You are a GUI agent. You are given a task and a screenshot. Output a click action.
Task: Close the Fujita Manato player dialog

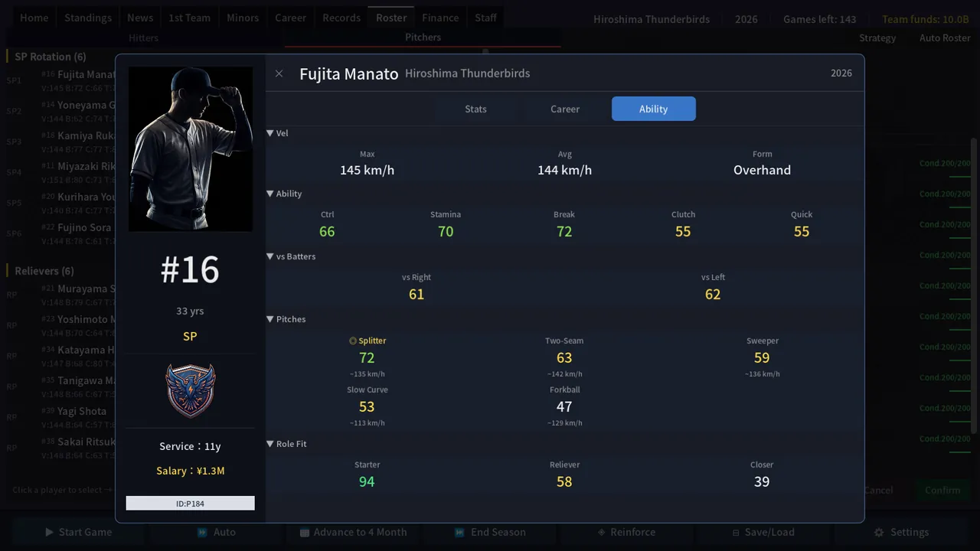[x=279, y=73]
